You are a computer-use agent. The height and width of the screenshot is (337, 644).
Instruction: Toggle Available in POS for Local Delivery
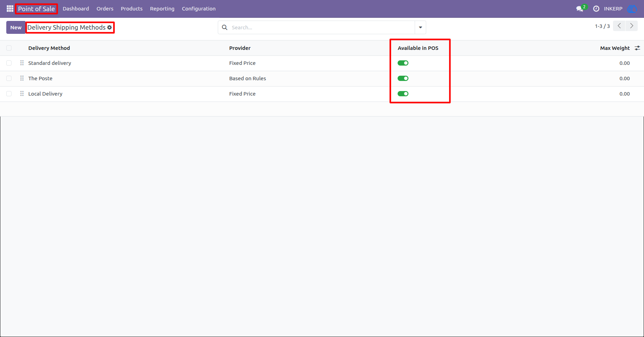[403, 93]
